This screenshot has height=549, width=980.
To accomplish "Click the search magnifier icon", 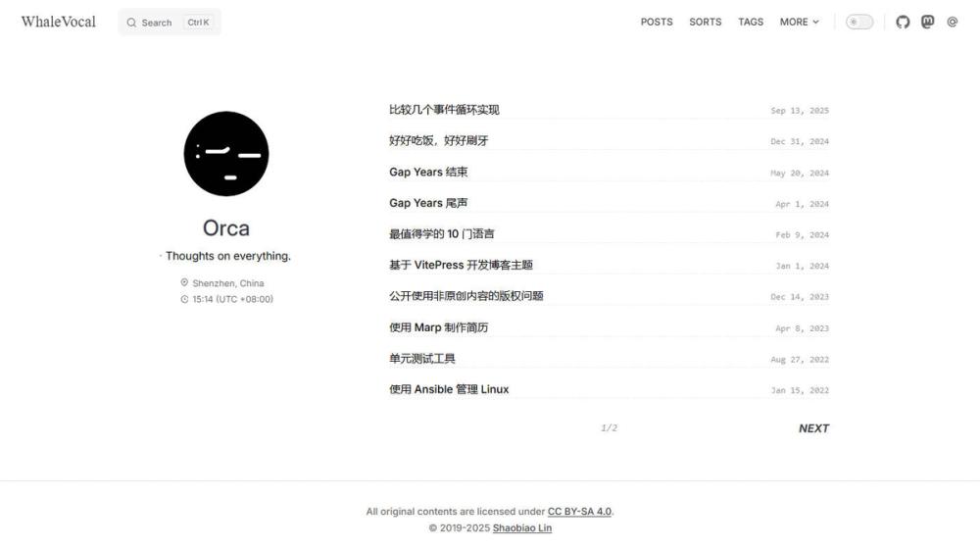I will [x=131, y=23].
